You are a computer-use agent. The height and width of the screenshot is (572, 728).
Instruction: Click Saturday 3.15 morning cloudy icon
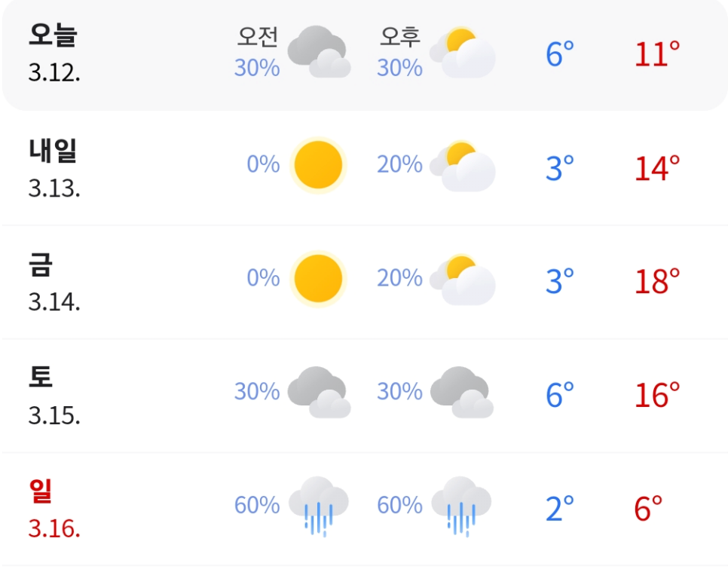pos(319,393)
